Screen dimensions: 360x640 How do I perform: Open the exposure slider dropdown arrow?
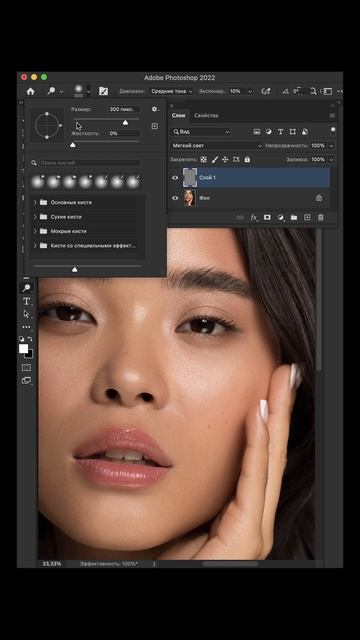click(250, 91)
